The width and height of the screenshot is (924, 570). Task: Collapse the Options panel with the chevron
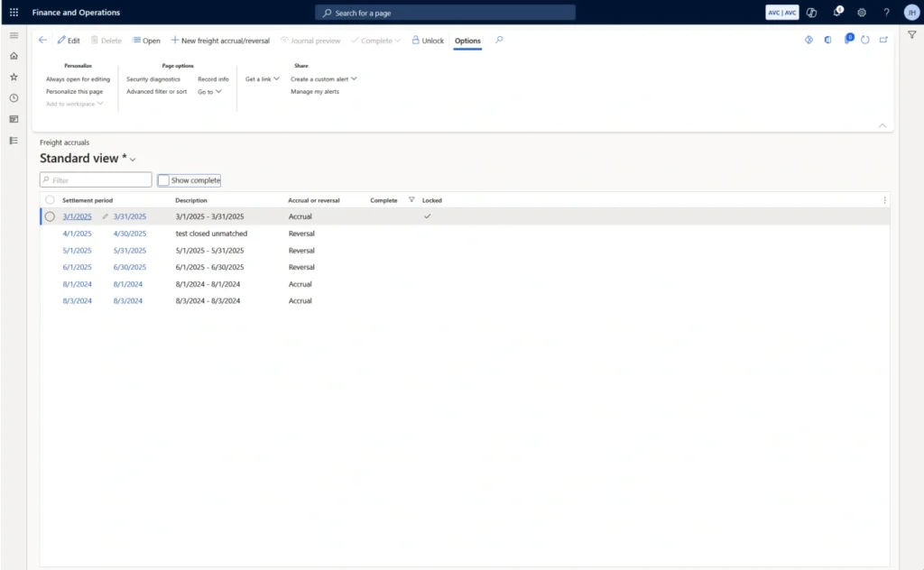882,125
